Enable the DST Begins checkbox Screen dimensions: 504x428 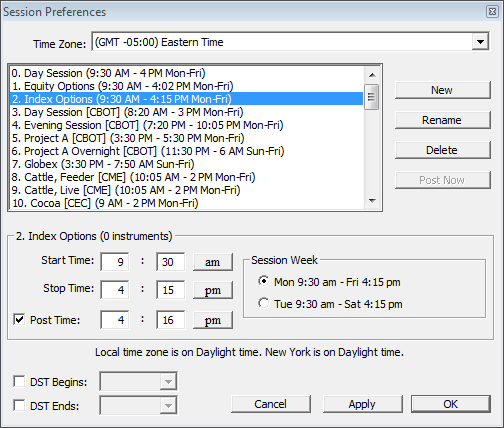(19, 381)
